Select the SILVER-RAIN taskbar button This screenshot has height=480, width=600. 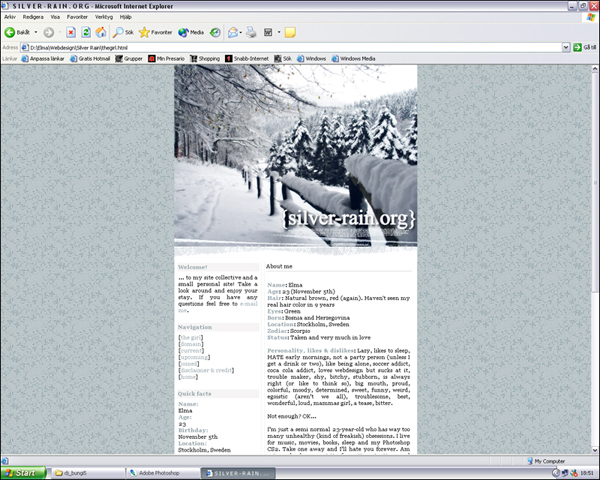238,473
